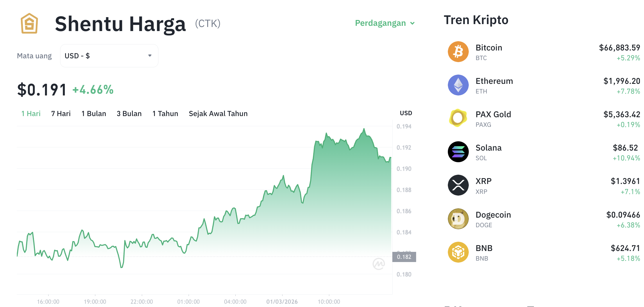Click the Ethereum $1,996.20 price
Viewport: 644px width, 307px height.
[621, 81]
